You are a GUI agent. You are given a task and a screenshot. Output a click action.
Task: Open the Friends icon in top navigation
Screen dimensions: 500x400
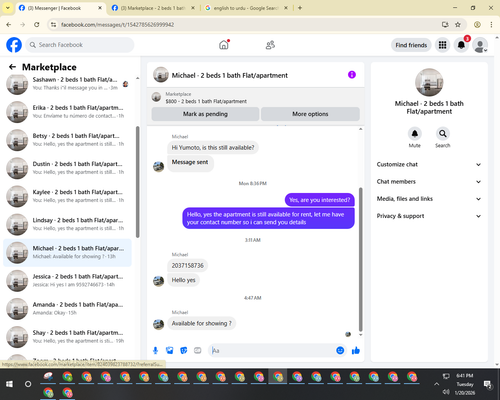pyautogui.click(x=270, y=45)
